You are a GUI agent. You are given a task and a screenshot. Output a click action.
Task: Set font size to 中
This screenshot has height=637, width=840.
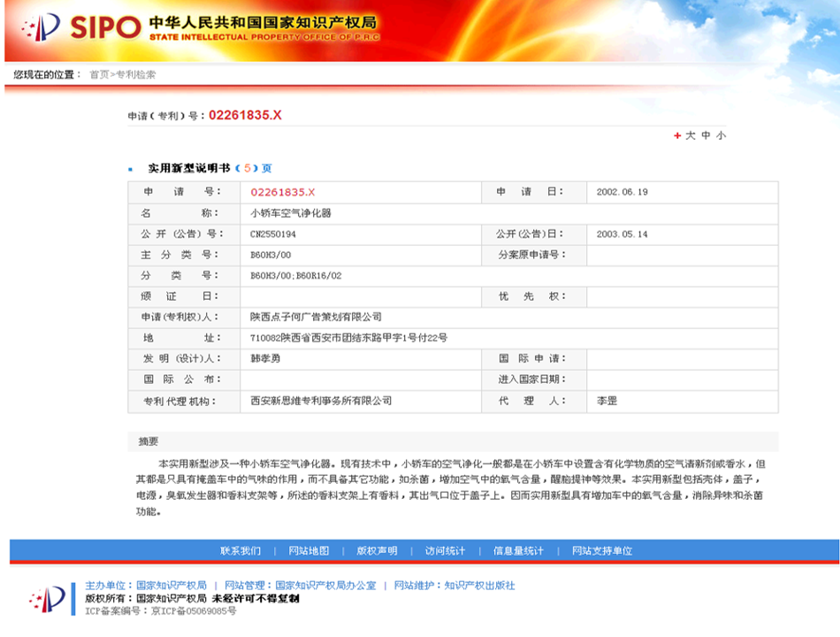click(706, 135)
